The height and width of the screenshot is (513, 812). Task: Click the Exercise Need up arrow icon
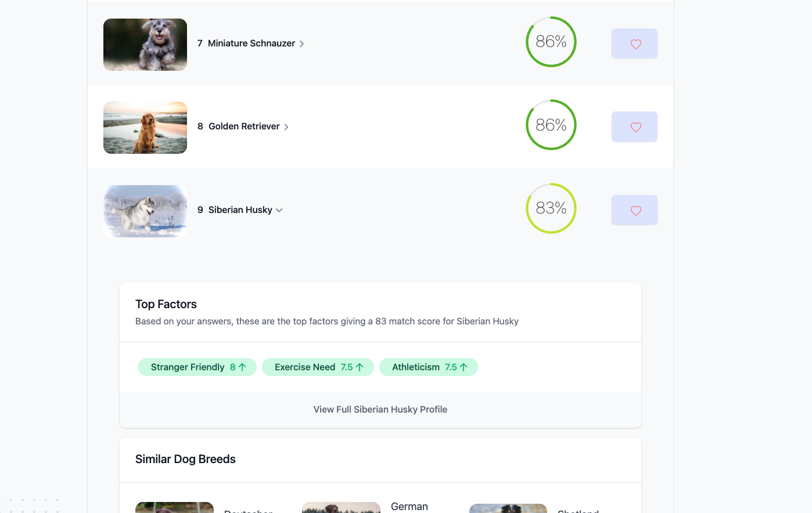[360, 367]
